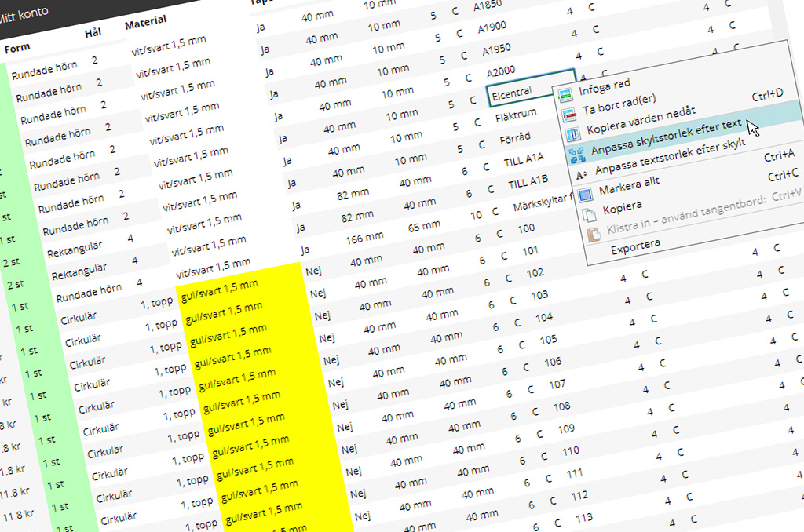
Task: Click the Anpassa skyltstorlek efter text icon
Action: (576, 154)
